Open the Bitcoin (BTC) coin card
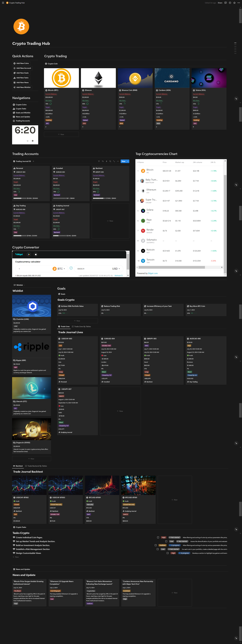242x644 pixels. coord(61,99)
